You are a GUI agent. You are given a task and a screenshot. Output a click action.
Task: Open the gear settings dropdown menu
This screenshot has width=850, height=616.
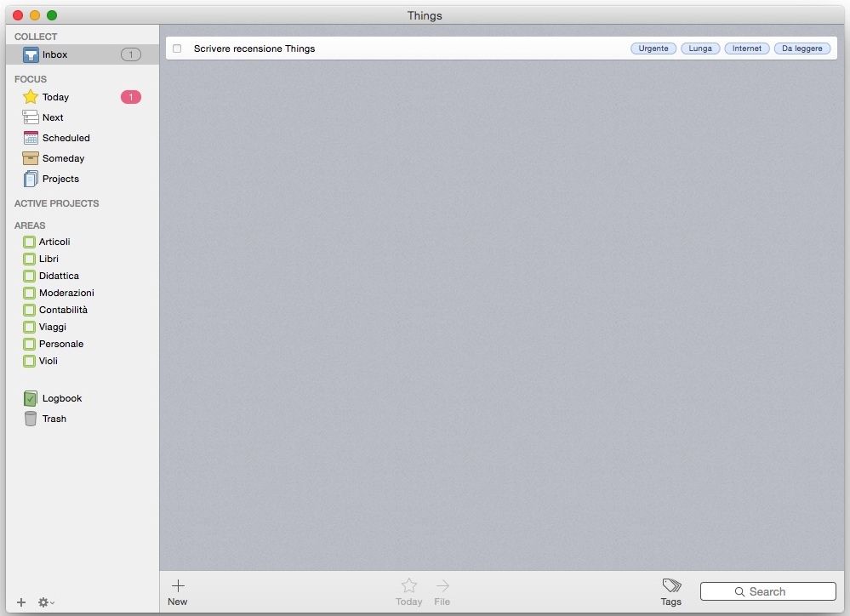coord(46,602)
